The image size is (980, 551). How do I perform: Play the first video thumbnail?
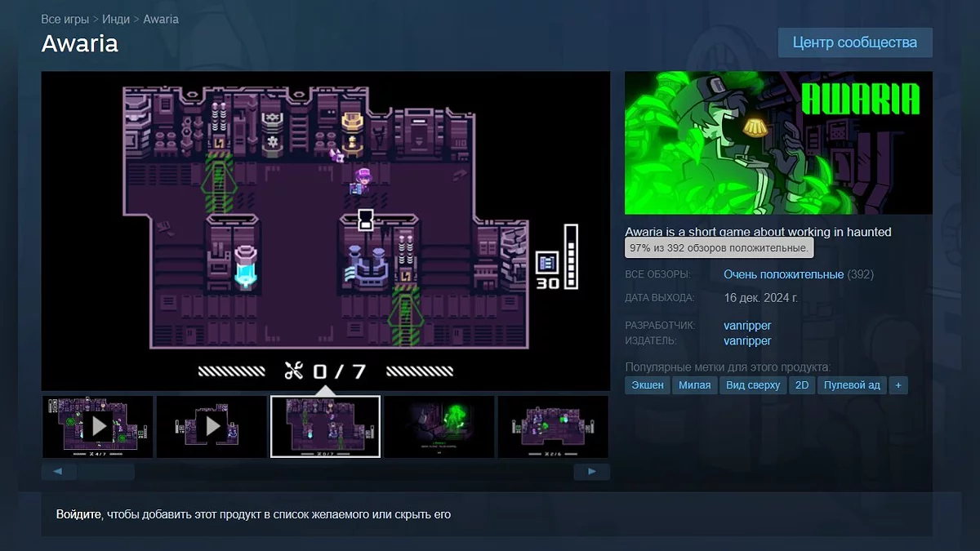pos(98,426)
